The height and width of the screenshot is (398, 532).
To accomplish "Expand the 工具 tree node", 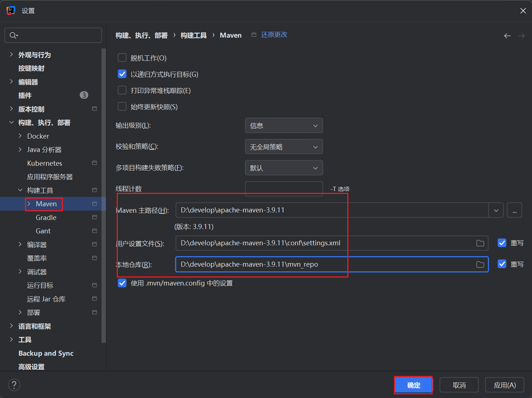I will click(x=11, y=339).
